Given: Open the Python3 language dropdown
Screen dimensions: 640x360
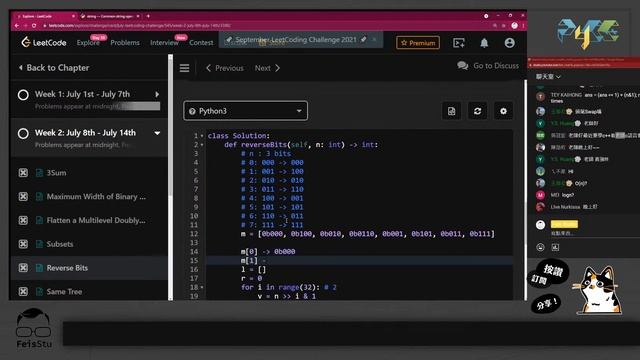Looking at the screenshot, I should [x=246, y=111].
